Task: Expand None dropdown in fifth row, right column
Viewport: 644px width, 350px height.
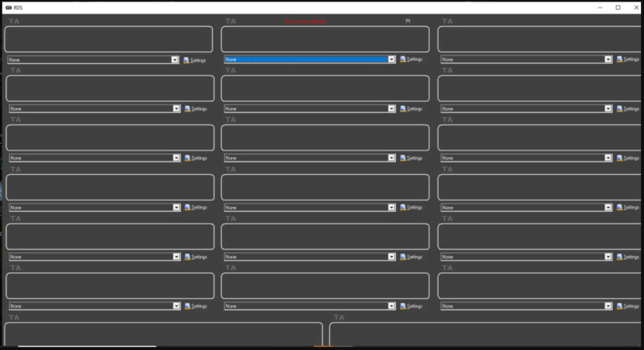Action: coord(526,256)
